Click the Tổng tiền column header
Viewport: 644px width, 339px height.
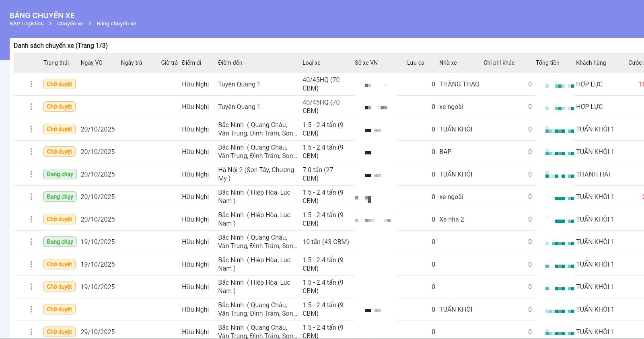click(547, 63)
